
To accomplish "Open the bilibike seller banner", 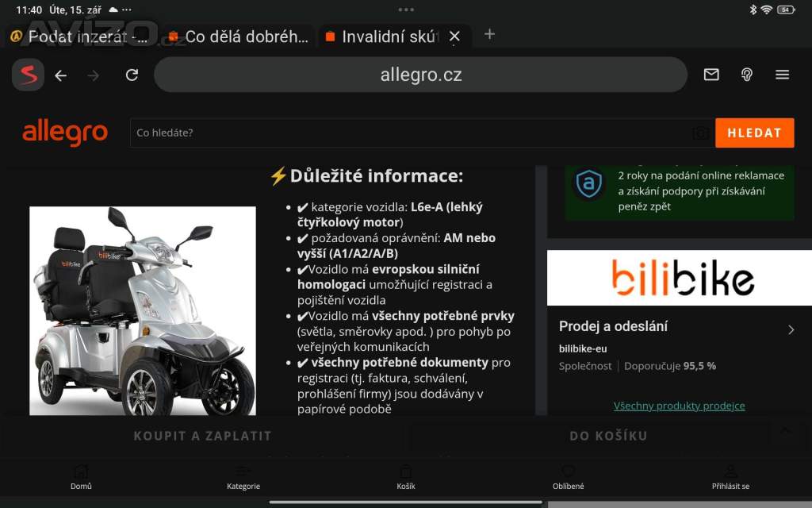I will [680, 278].
